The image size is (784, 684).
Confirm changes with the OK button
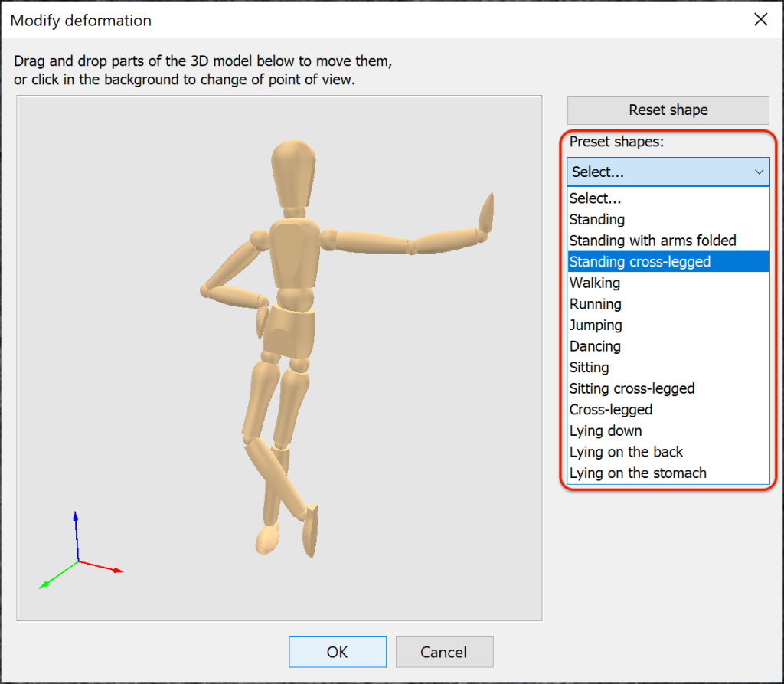(x=337, y=651)
